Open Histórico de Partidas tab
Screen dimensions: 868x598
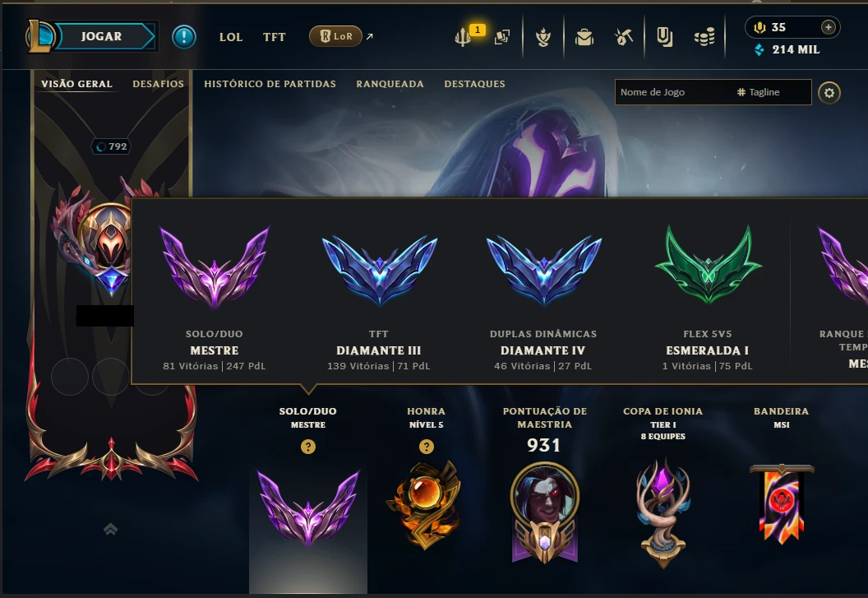point(270,84)
